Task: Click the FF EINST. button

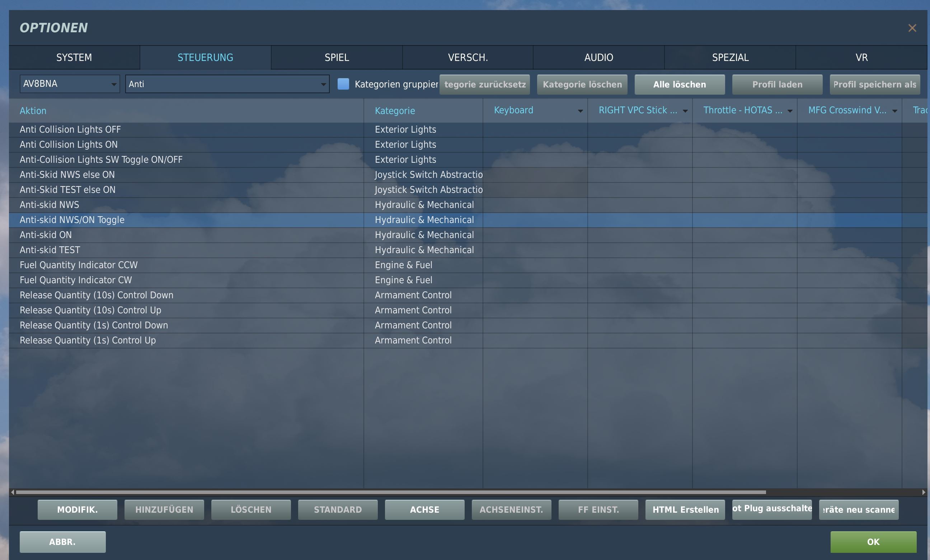Action: (x=598, y=509)
